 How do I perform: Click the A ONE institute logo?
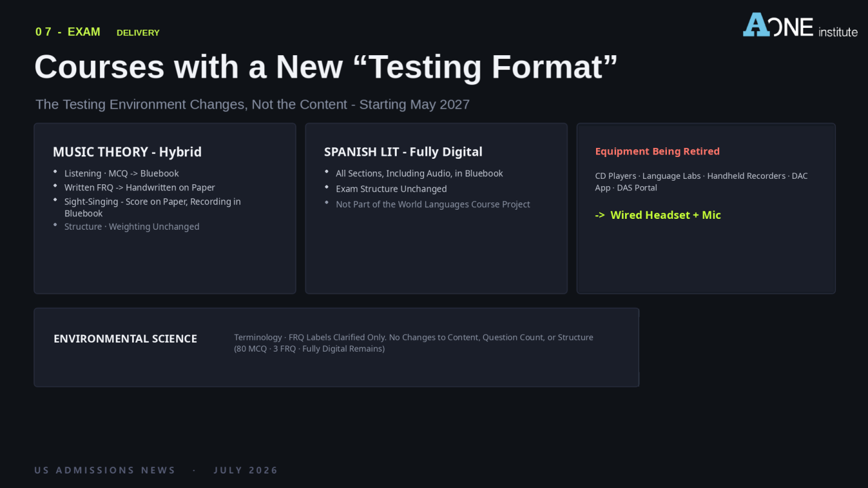(800, 25)
